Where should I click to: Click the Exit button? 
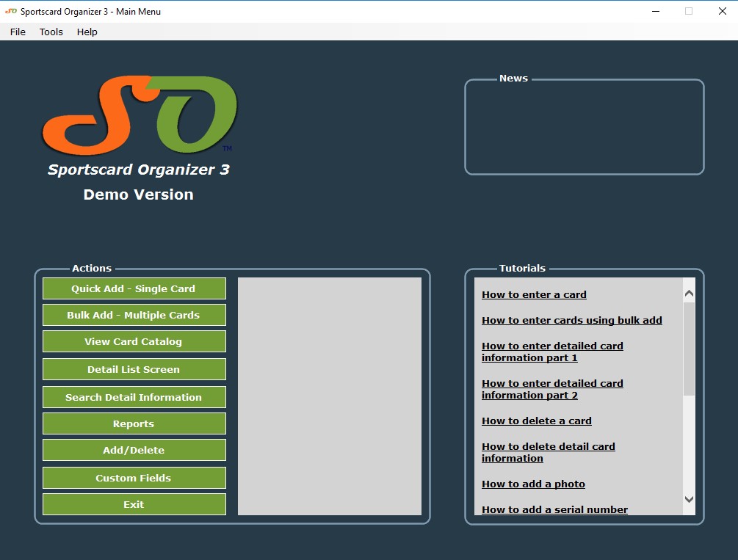(134, 504)
